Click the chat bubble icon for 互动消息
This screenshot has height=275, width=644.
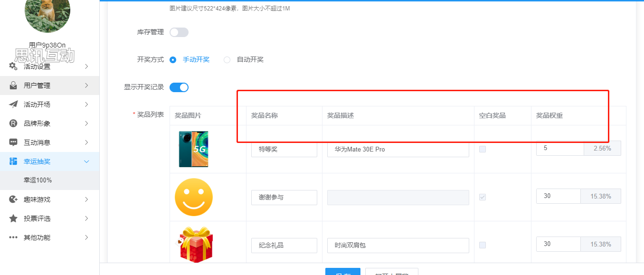[13, 142]
